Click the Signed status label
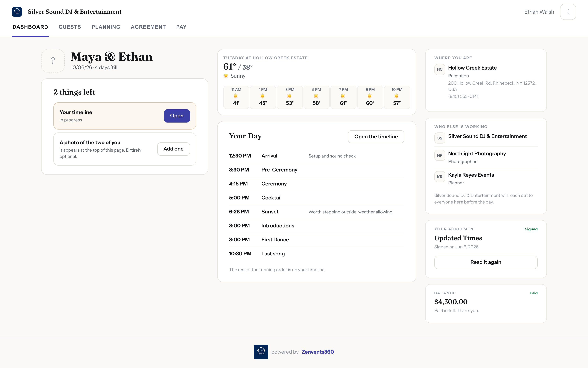Image resolution: width=588 pixels, height=368 pixels. (531, 229)
